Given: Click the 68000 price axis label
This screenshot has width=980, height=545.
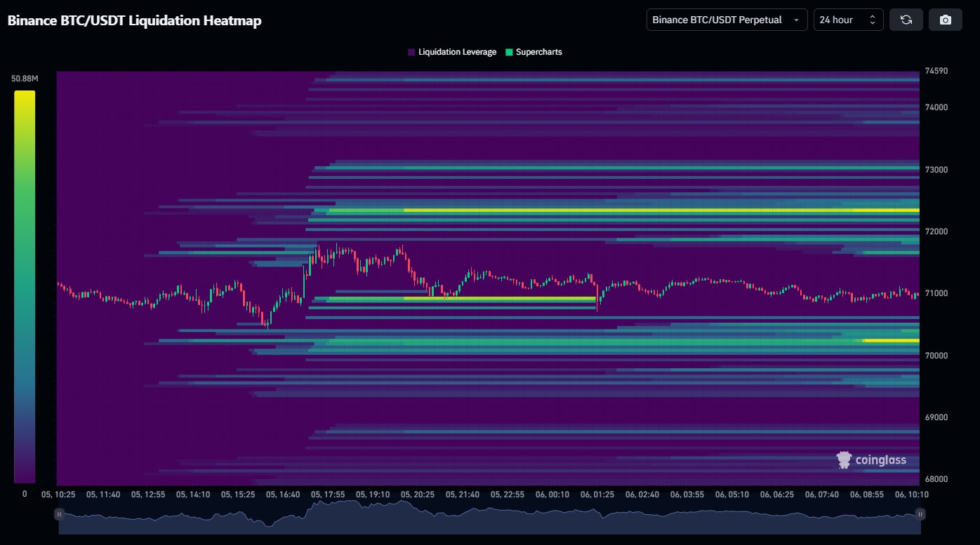Looking at the screenshot, I should coord(936,479).
